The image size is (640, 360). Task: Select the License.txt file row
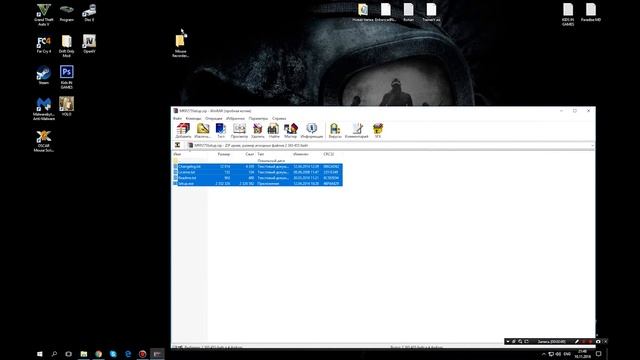[x=258, y=172]
